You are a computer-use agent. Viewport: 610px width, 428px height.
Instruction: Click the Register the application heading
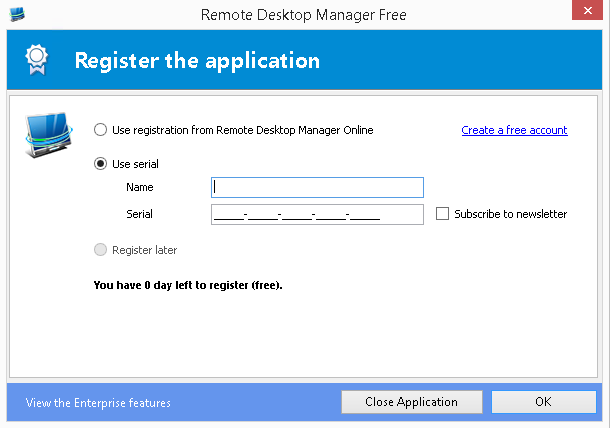pyautogui.click(x=197, y=61)
